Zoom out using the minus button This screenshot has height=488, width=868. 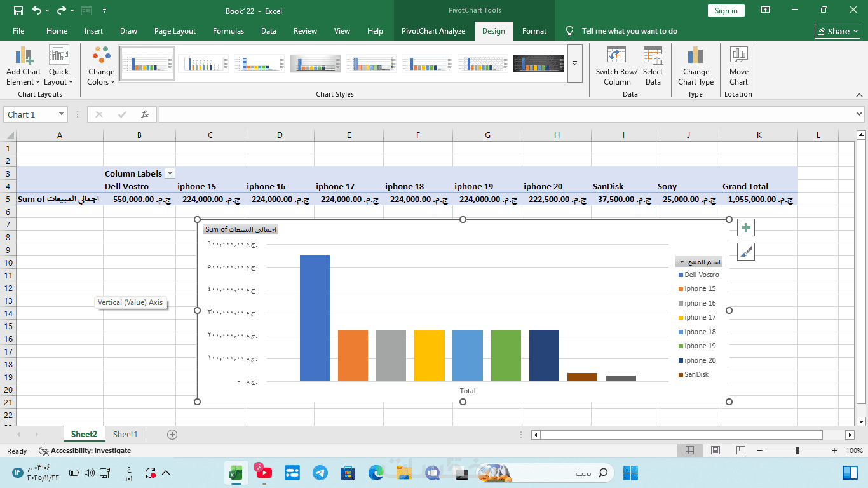coord(759,451)
